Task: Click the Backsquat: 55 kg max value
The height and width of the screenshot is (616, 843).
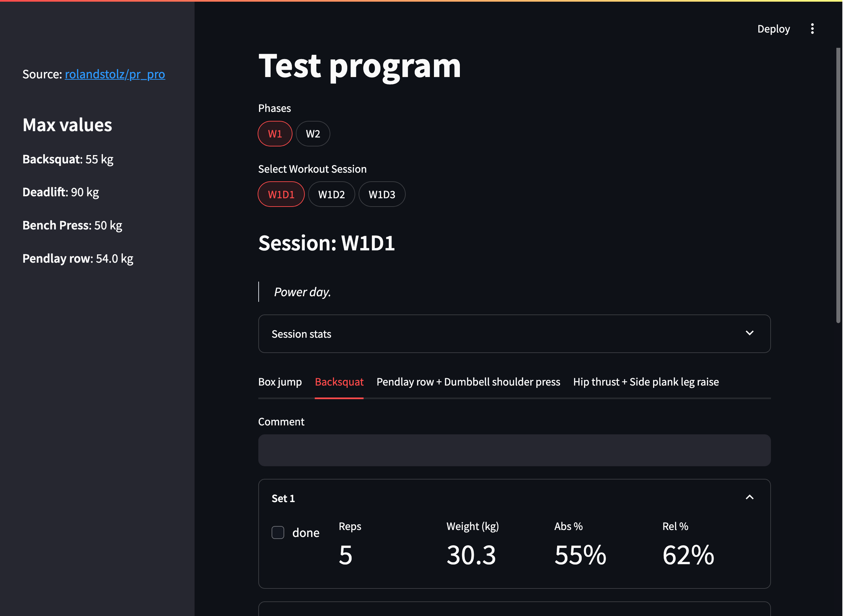Action: click(68, 159)
